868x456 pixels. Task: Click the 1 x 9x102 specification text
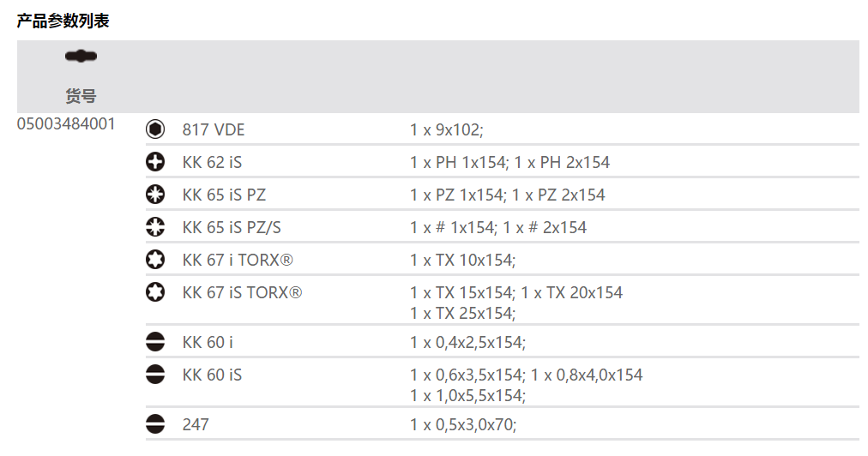pos(447,130)
